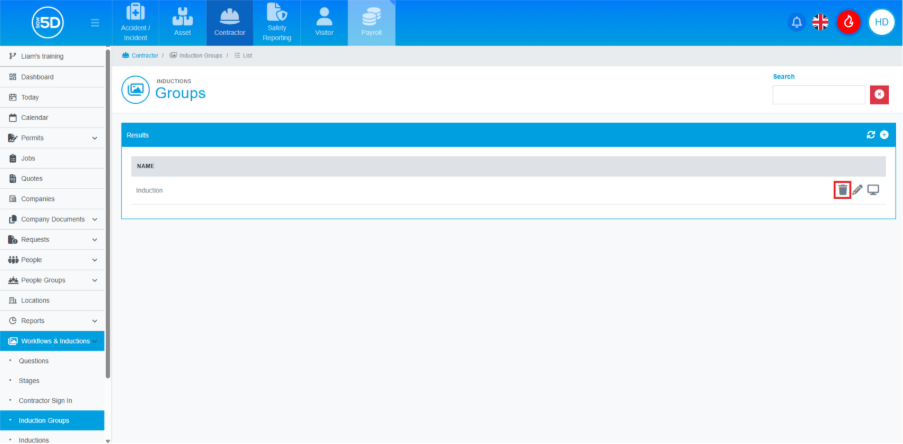Click Contractor breadcrumb link
This screenshot has width=903, height=444.
(140, 56)
